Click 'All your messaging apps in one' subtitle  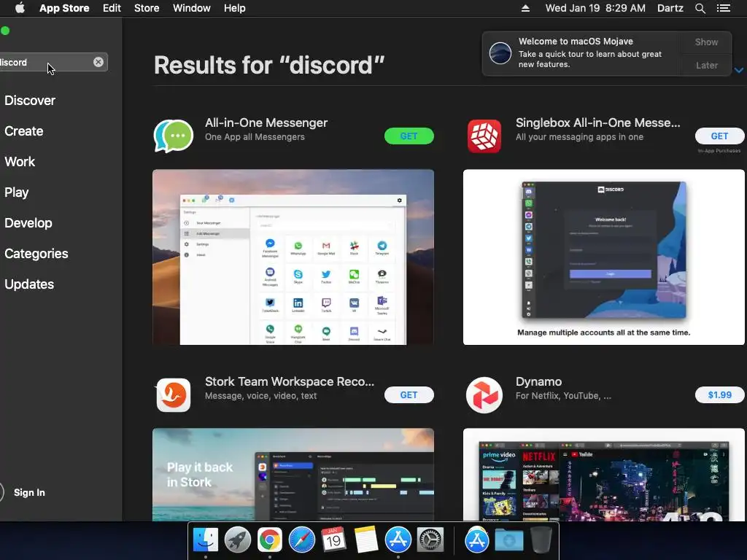point(579,137)
